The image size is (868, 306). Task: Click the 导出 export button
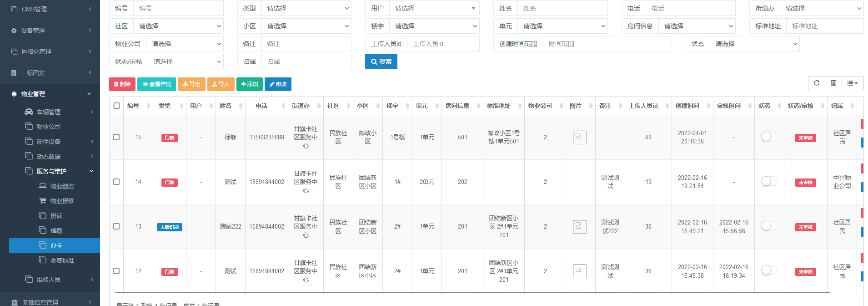(x=191, y=84)
